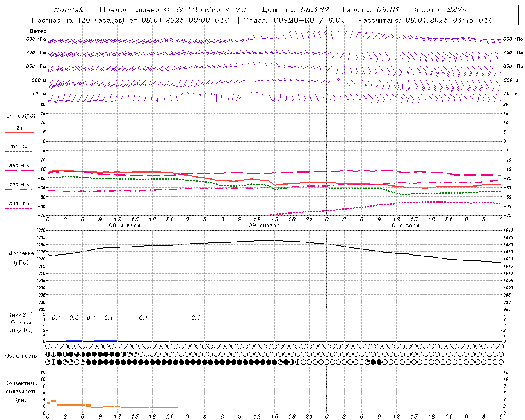The width and height of the screenshot is (525, 420).
Task: Select the '(мм/1ч.)' precipitation unit label
Action: point(21,330)
